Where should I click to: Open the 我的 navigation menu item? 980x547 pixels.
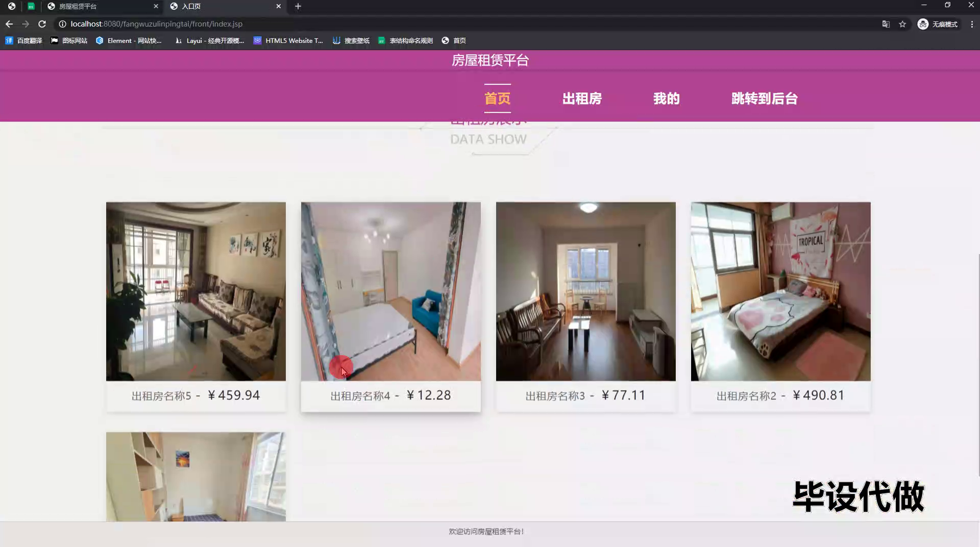tap(666, 98)
